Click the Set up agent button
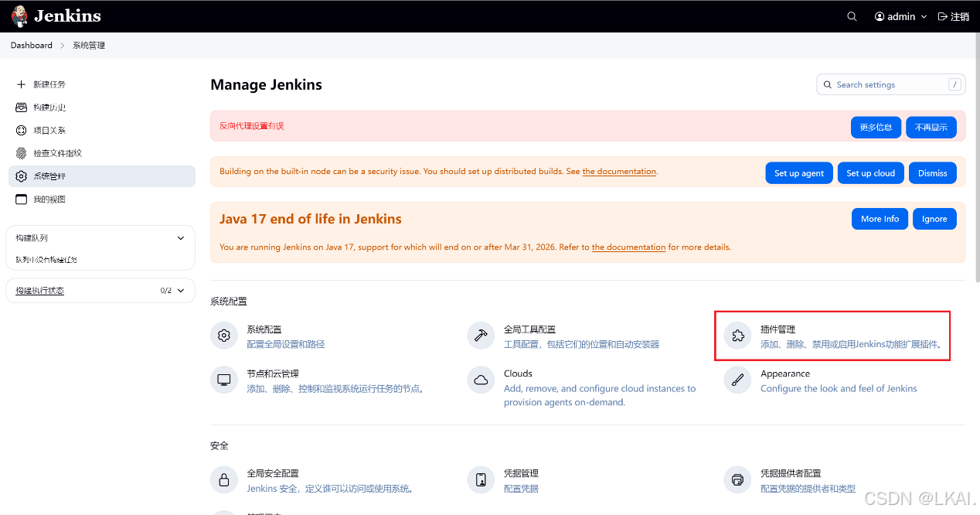This screenshot has width=980, height=515. [x=799, y=173]
